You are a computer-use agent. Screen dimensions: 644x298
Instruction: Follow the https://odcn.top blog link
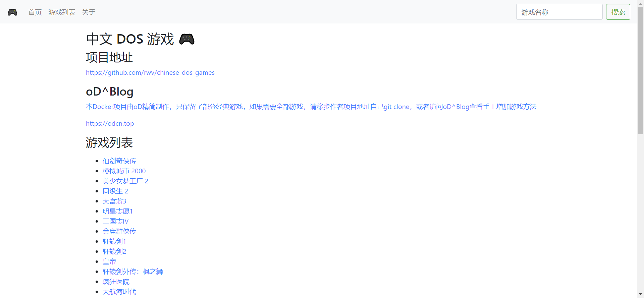(110, 123)
